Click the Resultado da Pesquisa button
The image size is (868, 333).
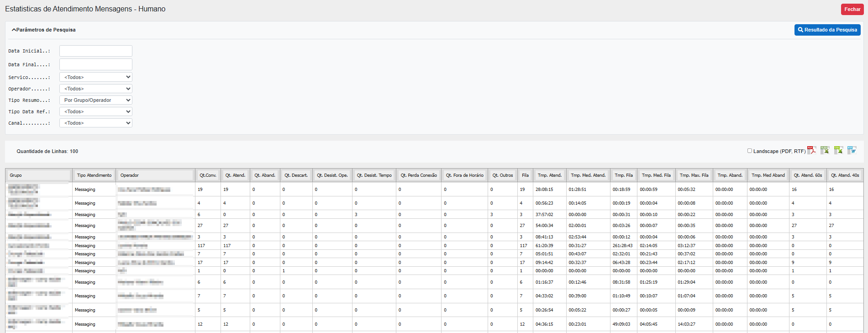(827, 30)
